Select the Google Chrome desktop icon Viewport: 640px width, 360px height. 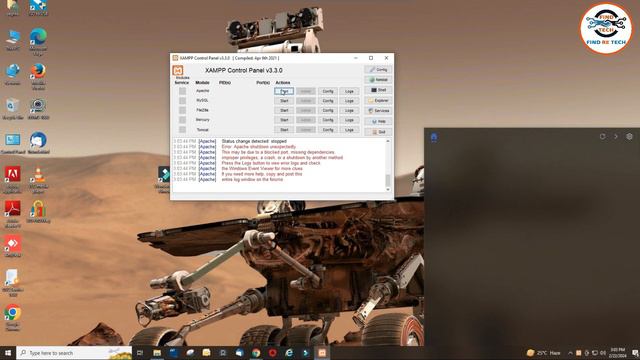(13, 317)
